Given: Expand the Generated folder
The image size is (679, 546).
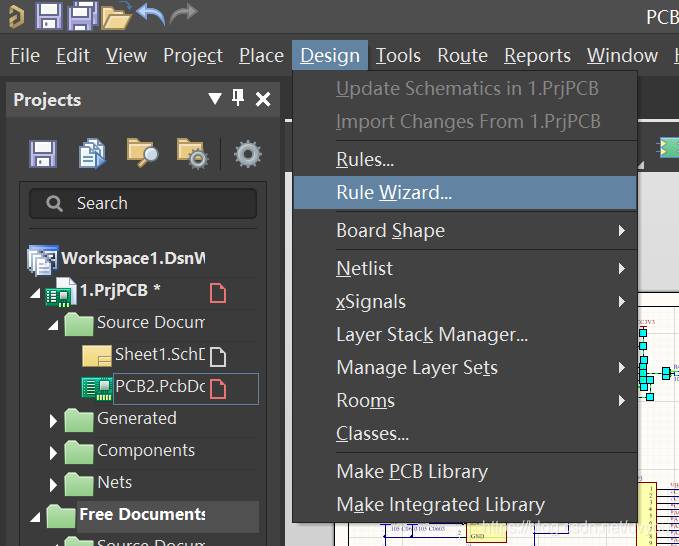Looking at the screenshot, I should tap(54, 421).
